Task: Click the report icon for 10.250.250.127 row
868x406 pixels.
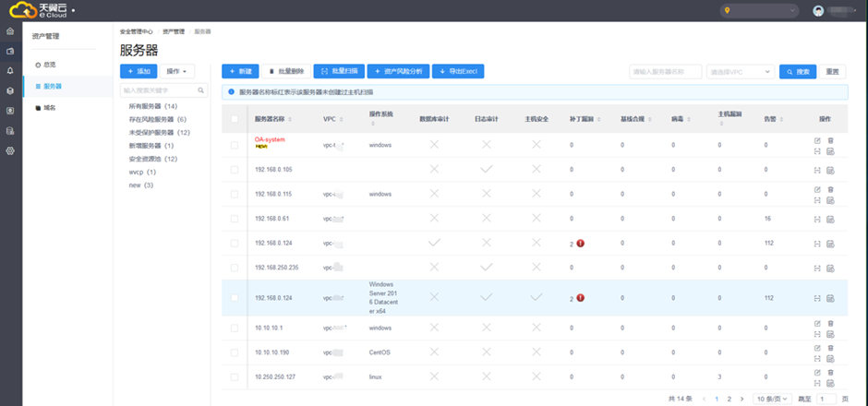Action: 831,383
